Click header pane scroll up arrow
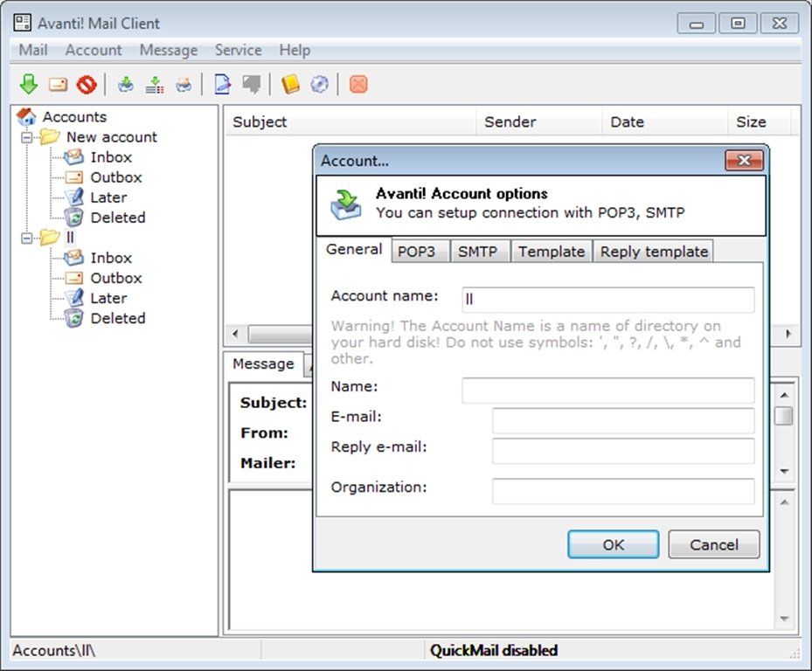This screenshot has width=812, height=671. [x=784, y=395]
